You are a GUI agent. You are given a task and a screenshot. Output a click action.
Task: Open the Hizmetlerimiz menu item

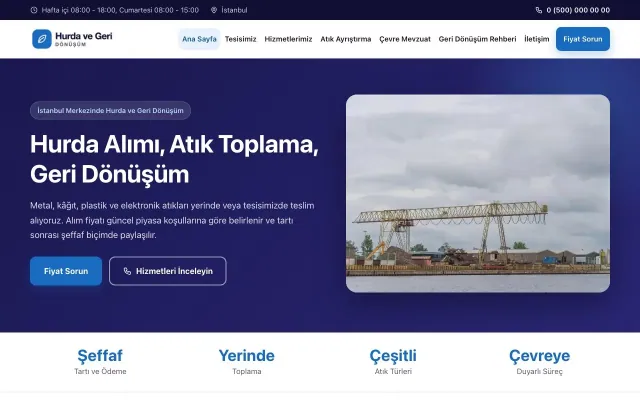coord(288,39)
